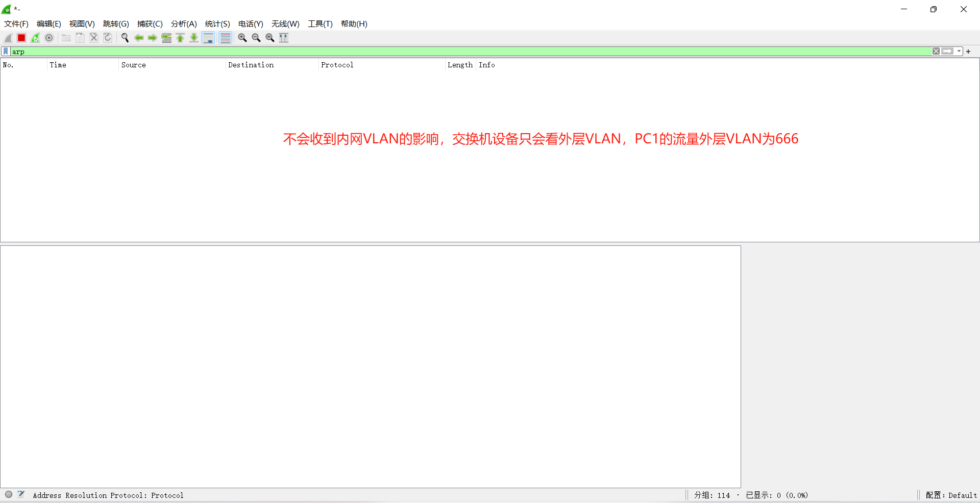Close the capture file toolbar icon
Screen dimensions: 980x503
coord(94,38)
